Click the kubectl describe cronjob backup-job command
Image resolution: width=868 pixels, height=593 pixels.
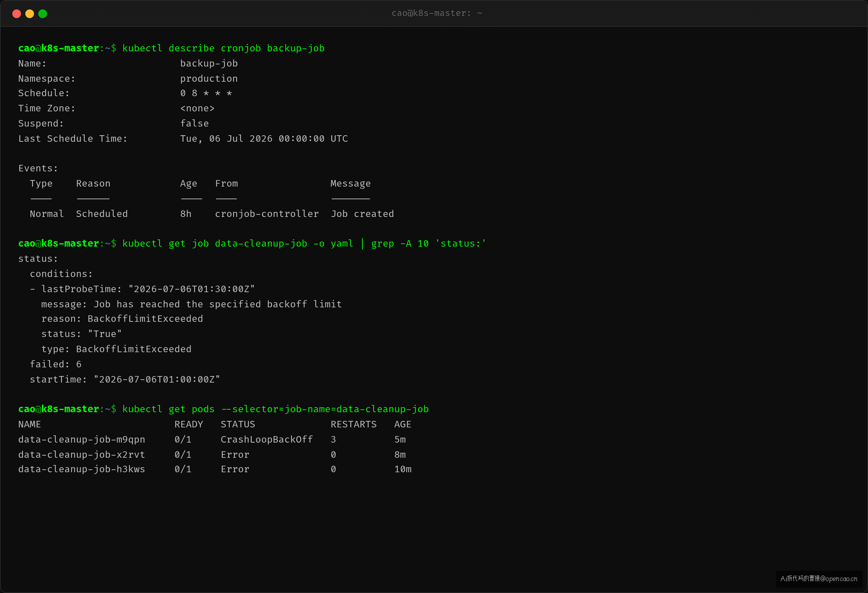pos(224,48)
